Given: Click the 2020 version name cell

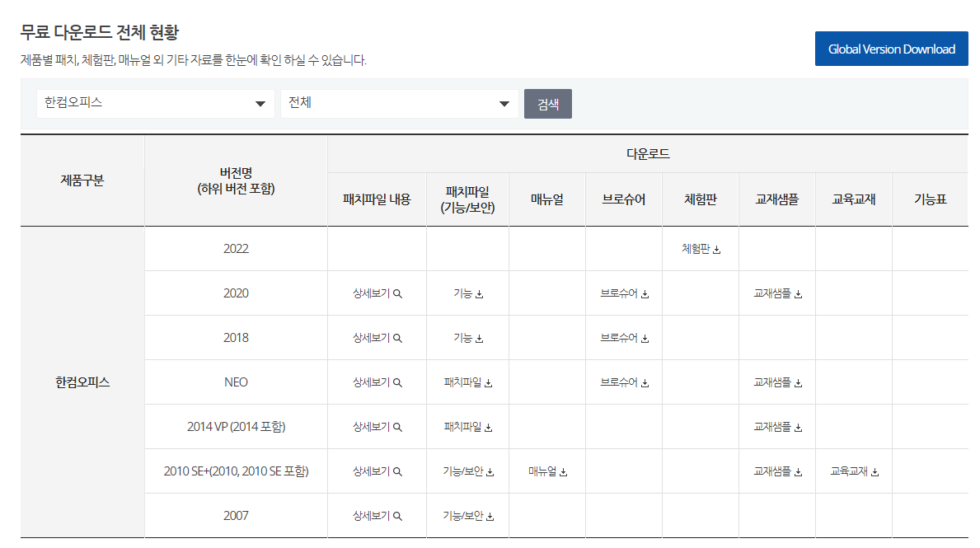Looking at the screenshot, I should (236, 293).
